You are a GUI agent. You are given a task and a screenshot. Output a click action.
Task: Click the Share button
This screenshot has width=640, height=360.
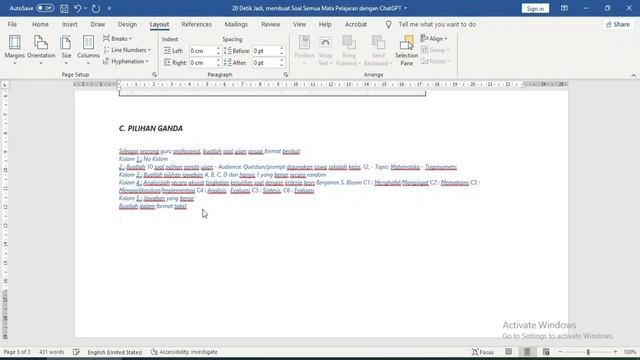618,24
